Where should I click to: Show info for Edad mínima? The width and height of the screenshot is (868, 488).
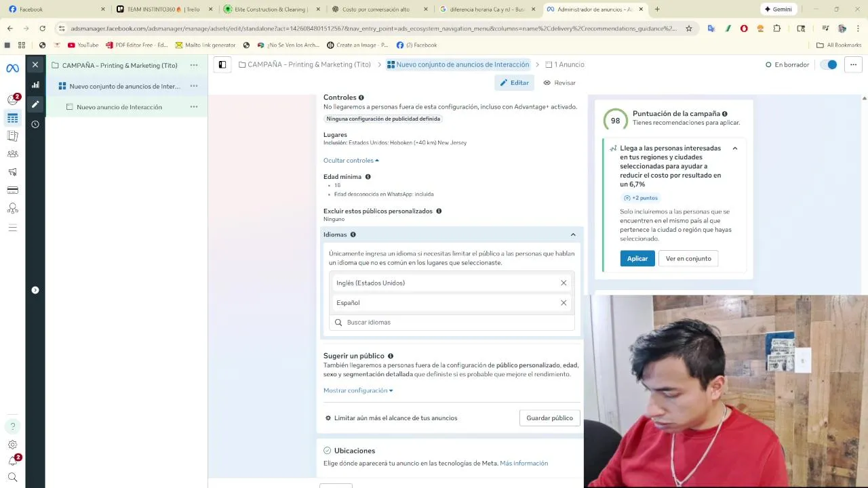point(368,177)
